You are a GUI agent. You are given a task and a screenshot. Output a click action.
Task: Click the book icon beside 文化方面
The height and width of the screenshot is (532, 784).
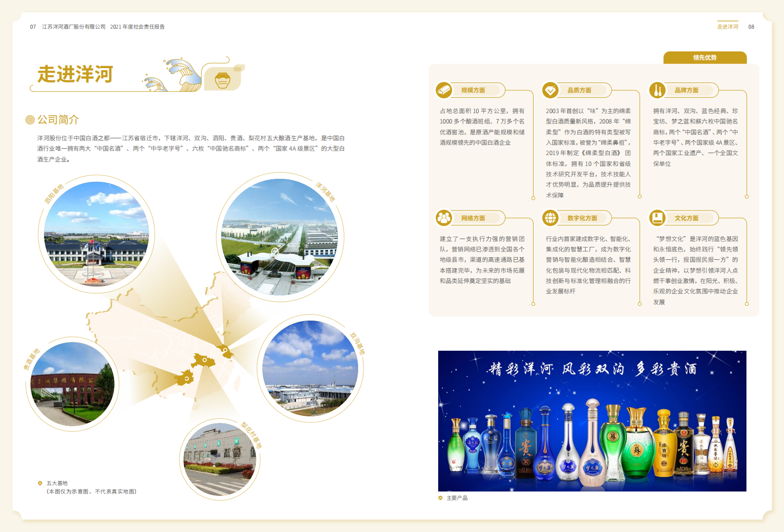657,218
